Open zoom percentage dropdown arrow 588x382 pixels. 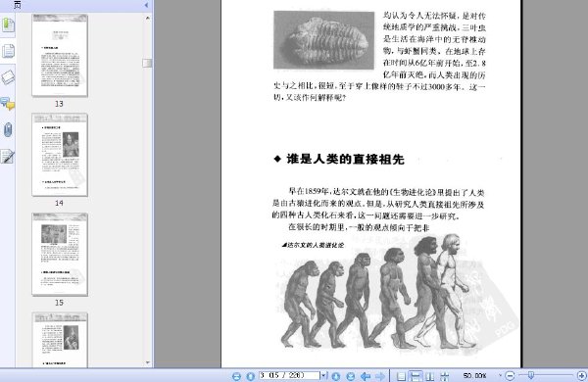(x=500, y=375)
